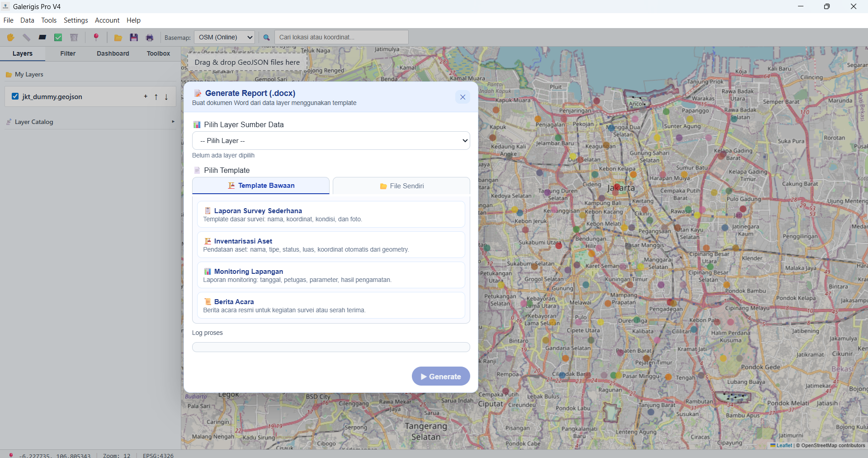Pick the red pushpin marker tool
This screenshot has width=868, height=458.
point(96,38)
